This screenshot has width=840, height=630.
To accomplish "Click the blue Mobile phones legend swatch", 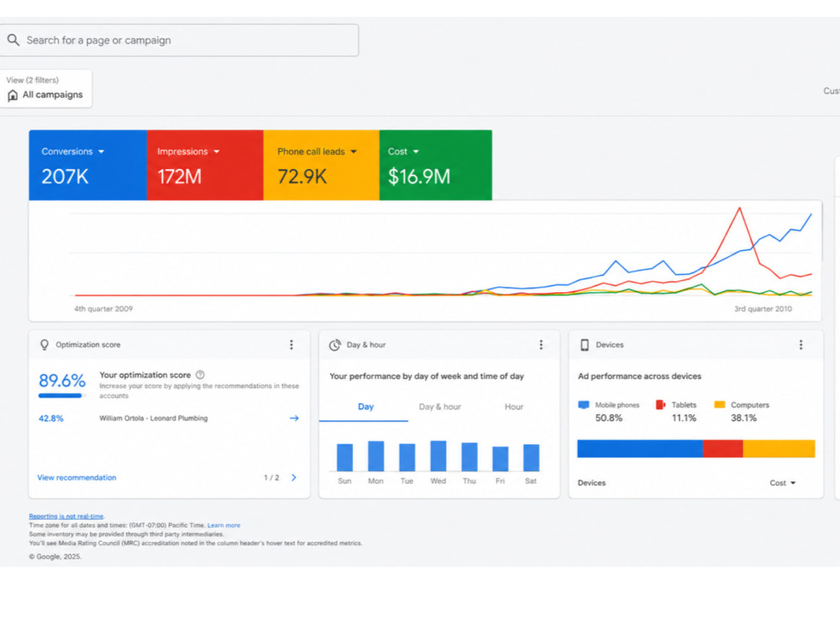I will (x=584, y=405).
